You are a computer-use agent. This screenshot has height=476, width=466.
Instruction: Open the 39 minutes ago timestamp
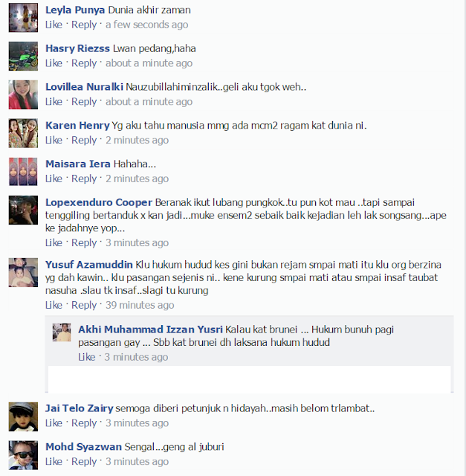click(140, 305)
